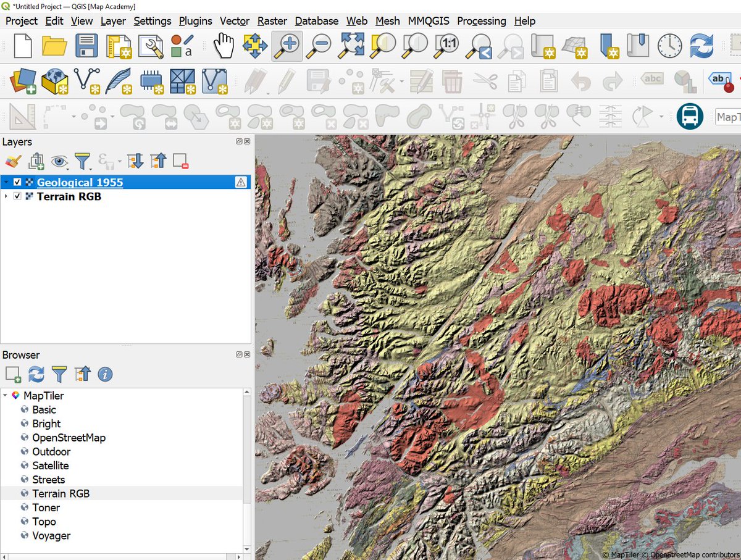This screenshot has height=560, width=741.
Task: Toggle the filter in the Browser panel
Action: tap(59, 374)
